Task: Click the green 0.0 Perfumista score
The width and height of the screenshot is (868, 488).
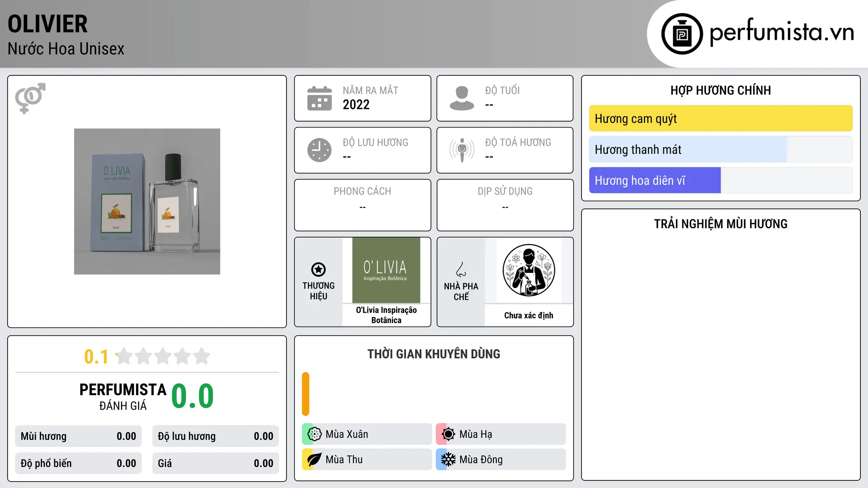Action: (x=192, y=396)
